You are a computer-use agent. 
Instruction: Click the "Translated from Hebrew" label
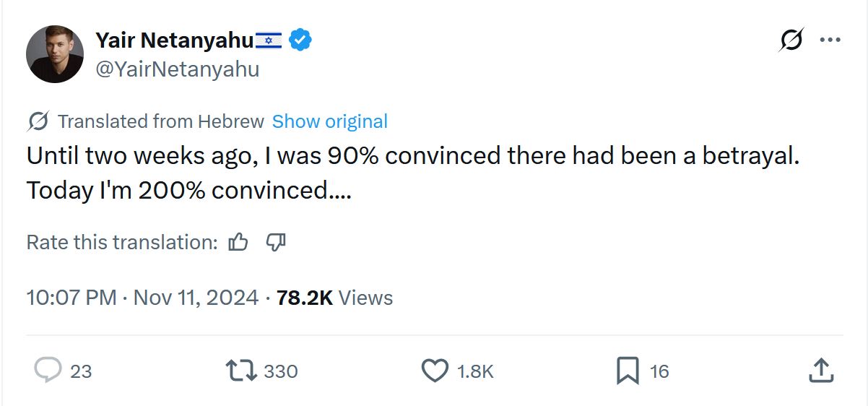point(160,121)
